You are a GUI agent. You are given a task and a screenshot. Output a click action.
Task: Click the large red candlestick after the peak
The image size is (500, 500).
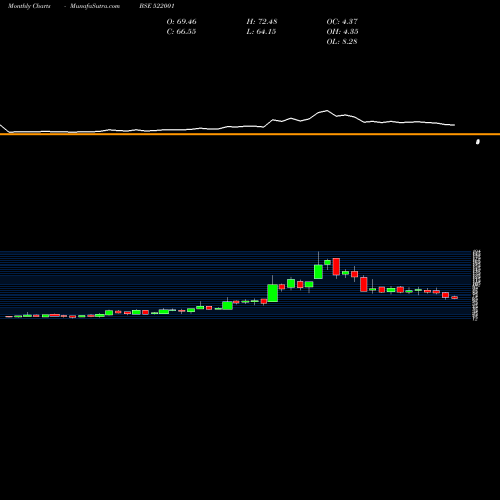(336, 266)
